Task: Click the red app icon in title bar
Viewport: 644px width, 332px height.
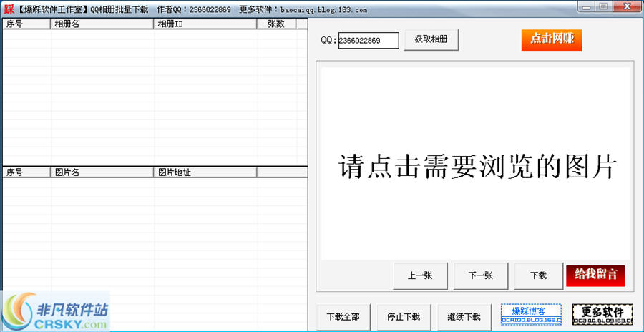Action: point(9,8)
